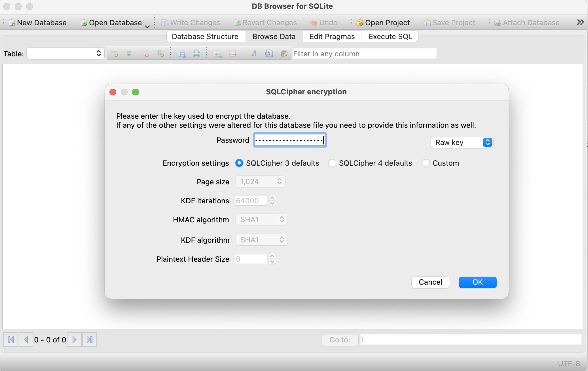Click UTF-8 encoding in status bar

pyautogui.click(x=569, y=363)
